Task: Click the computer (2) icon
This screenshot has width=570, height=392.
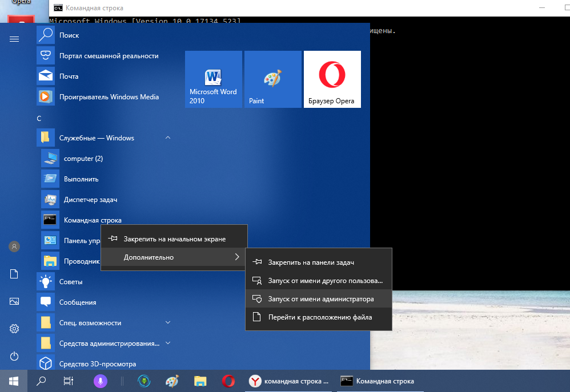Action: [50, 159]
